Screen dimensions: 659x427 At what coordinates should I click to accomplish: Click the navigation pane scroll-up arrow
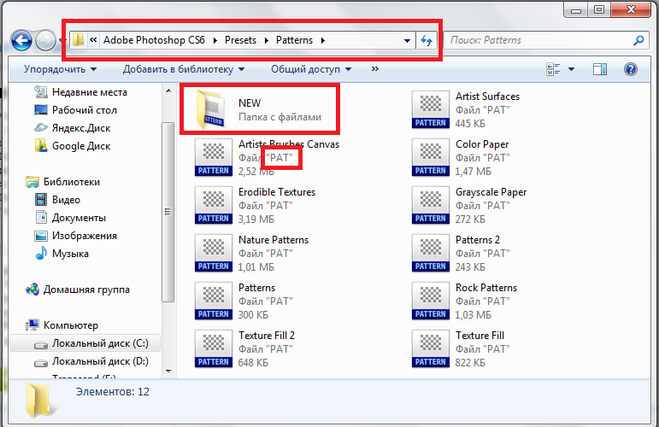(x=169, y=91)
